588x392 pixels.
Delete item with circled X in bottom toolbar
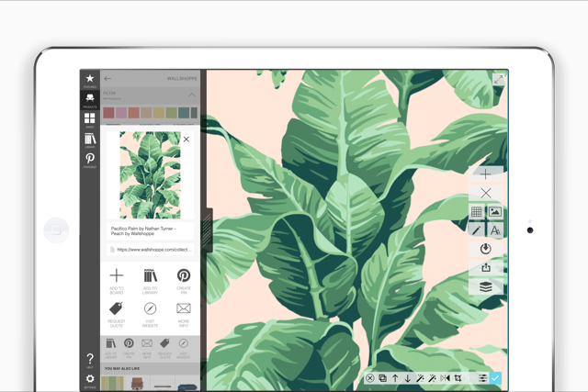click(x=369, y=378)
